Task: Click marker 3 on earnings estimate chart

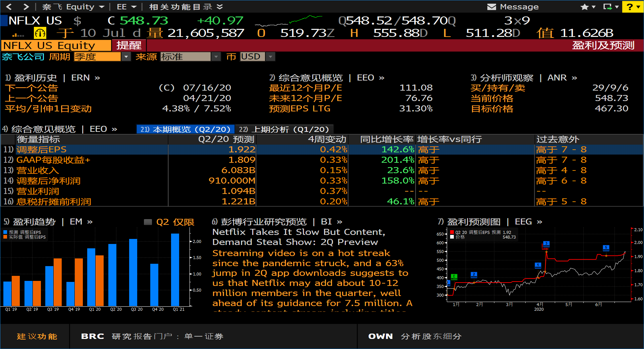Action: (x=546, y=243)
